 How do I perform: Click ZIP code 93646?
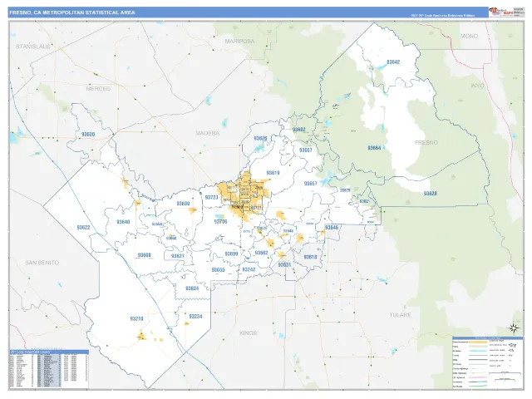coord(332,227)
